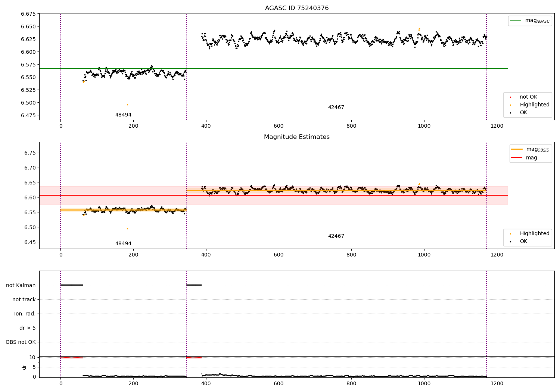Click the 6.675 y-tick label in top plot
Viewport: 560px width, 392px height.
tap(28, 14)
